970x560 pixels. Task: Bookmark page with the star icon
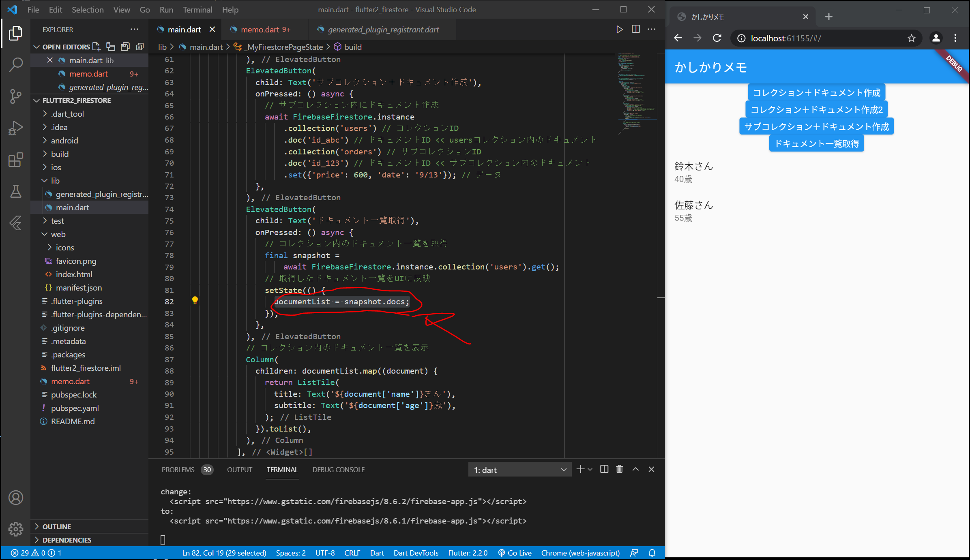pos(912,38)
